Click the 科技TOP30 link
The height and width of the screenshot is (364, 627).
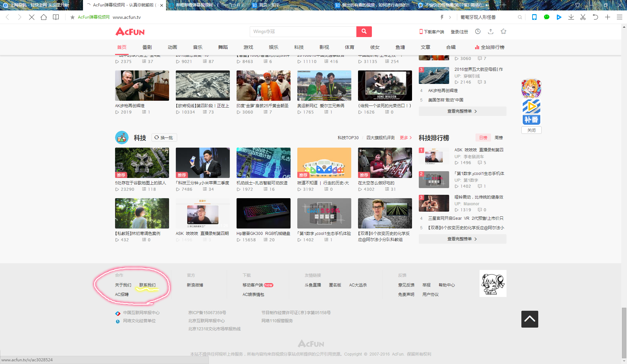(x=348, y=138)
